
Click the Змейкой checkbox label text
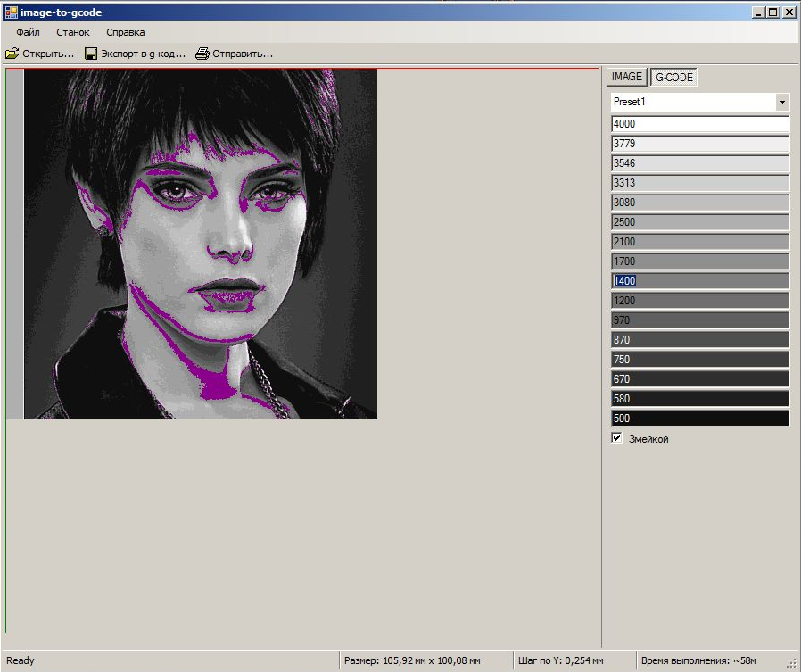[x=648, y=439]
